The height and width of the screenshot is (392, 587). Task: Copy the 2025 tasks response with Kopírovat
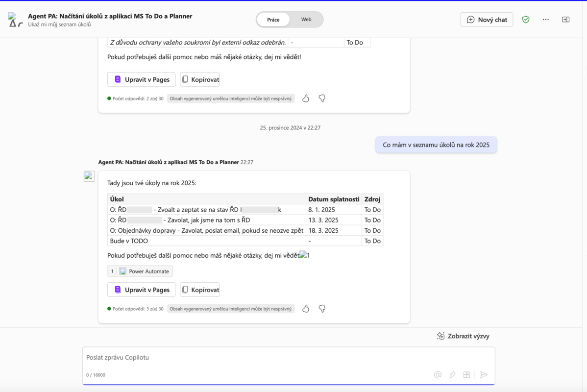click(200, 290)
